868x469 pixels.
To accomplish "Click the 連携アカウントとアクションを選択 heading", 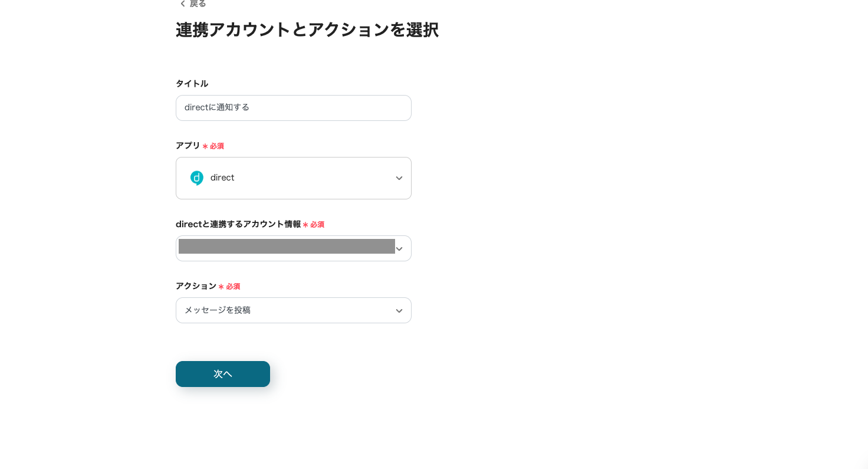I will click(x=307, y=30).
